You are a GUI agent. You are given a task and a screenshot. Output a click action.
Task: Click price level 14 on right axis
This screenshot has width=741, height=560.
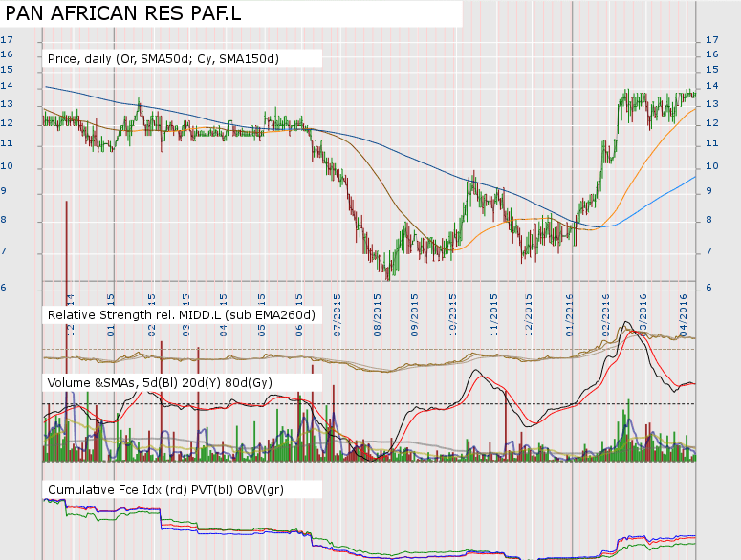point(712,86)
